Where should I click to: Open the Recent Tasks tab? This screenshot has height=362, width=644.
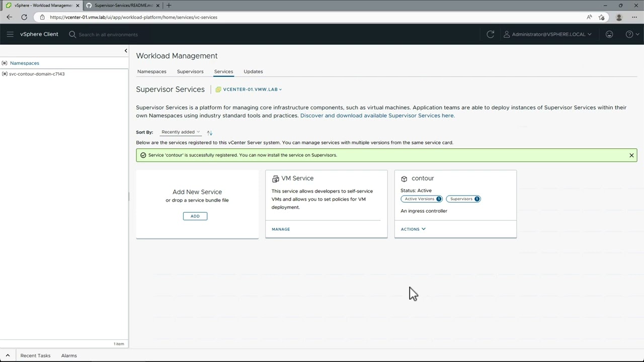tap(35, 355)
